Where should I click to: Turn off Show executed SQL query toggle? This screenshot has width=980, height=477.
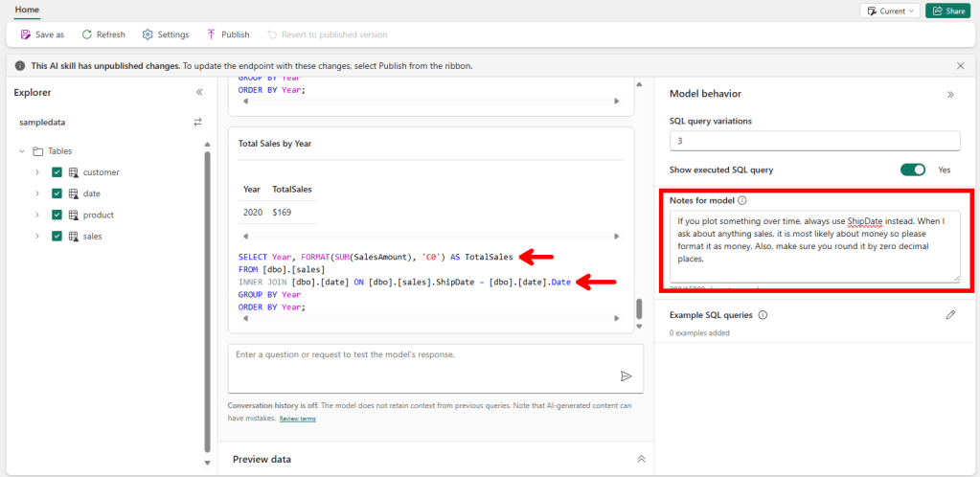tap(912, 170)
